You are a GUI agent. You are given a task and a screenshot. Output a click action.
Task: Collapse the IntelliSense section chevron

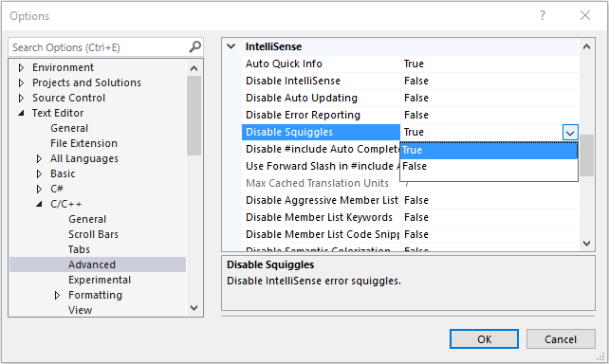click(x=231, y=46)
